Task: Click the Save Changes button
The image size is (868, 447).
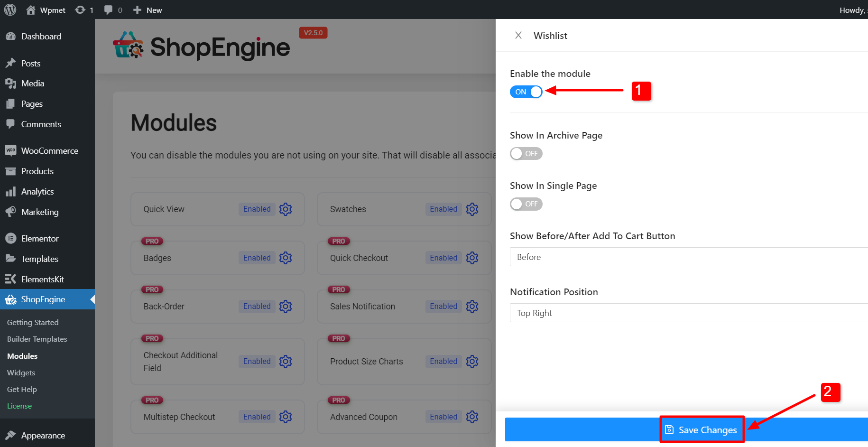Action: point(702,429)
